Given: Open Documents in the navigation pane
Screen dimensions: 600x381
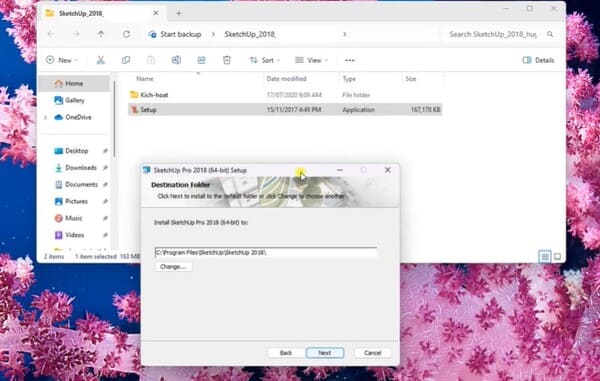Looking at the screenshot, I should click(x=81, y=184).
